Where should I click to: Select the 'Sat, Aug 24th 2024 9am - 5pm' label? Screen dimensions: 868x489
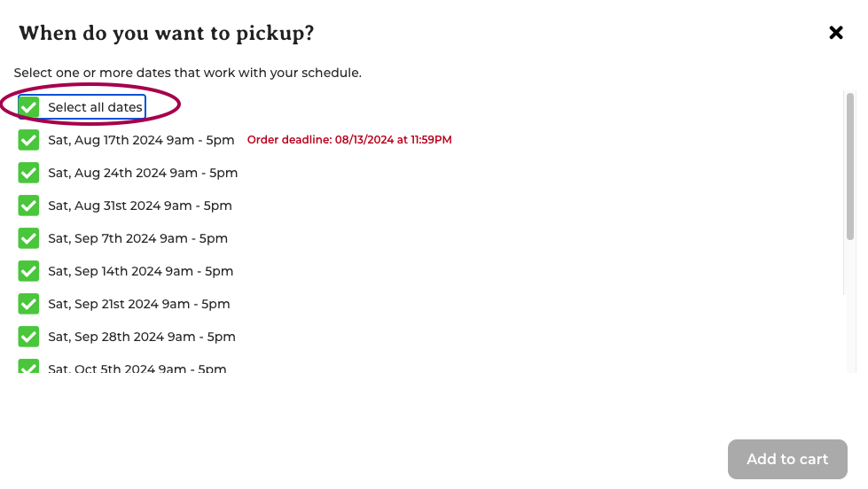(143, 173)
